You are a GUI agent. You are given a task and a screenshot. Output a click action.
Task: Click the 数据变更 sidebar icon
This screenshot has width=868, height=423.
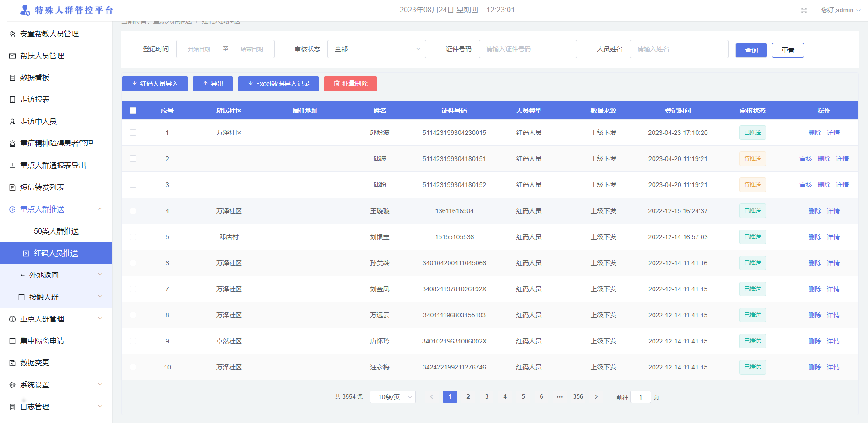click(x=12, y=363)
